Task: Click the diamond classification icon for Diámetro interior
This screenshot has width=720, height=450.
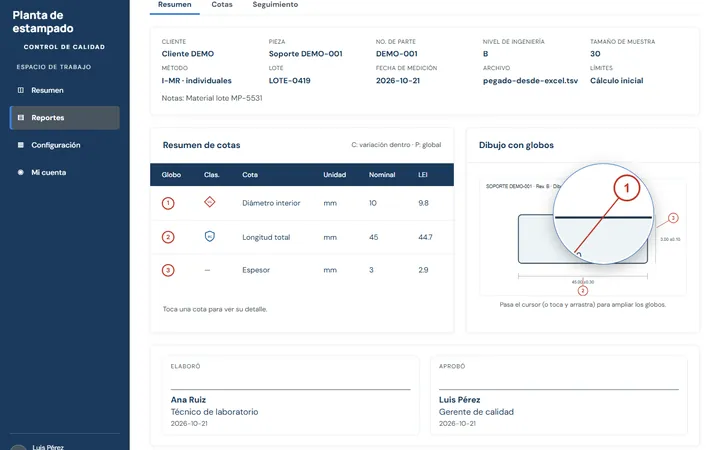Action: (x=209, y=202)
